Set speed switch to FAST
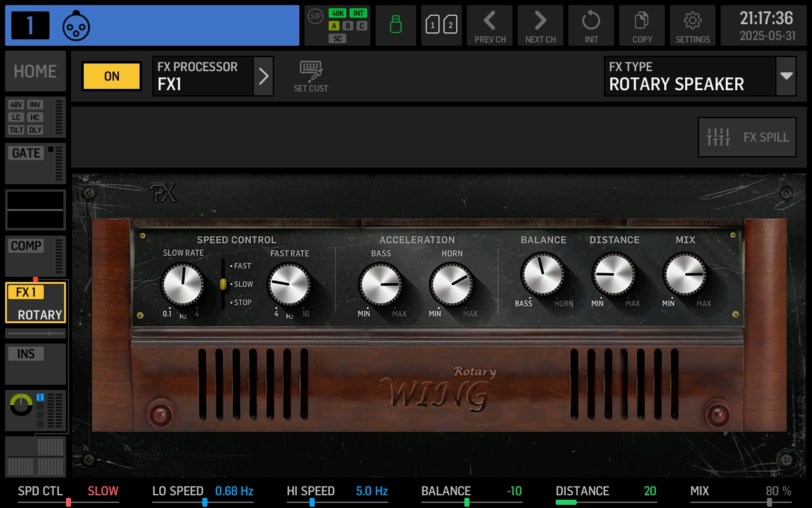The image size is (812, 508). 241,266
